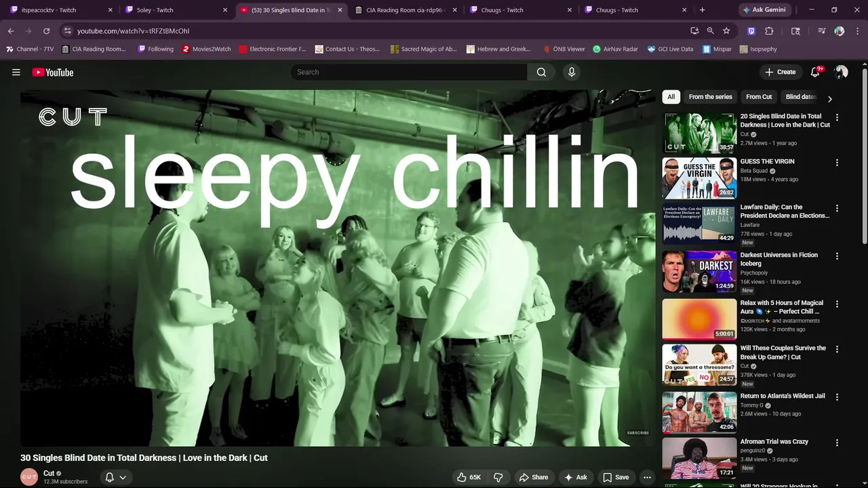This screenshot has height=488, width=868.
Task: Open the notifications bell in the header
Action: (815, 72)
